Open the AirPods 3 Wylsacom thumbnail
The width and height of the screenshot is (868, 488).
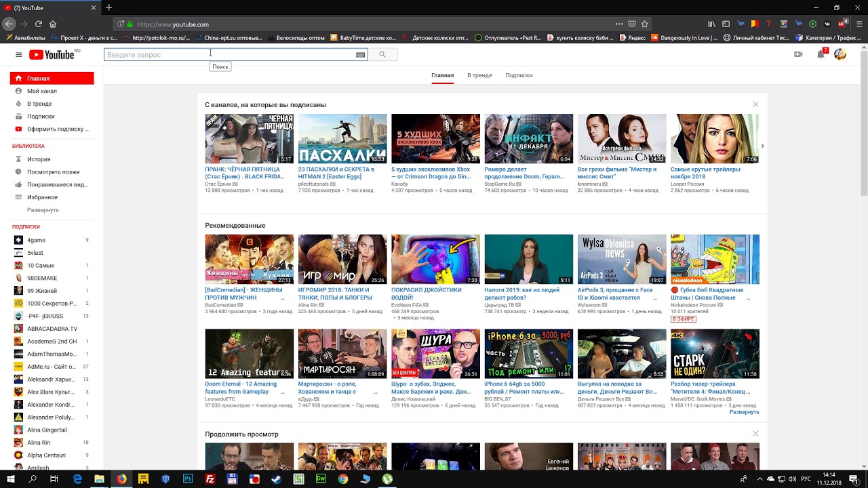click(x=622, y=260)
